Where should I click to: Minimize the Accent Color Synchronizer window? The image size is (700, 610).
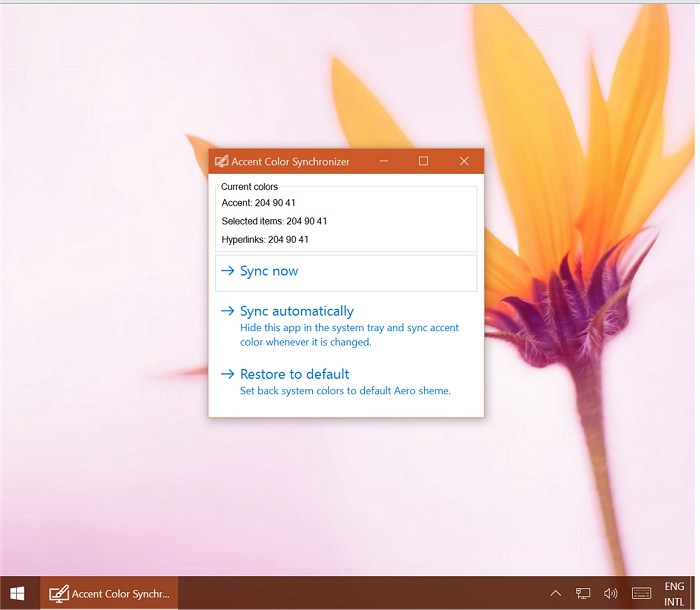tap(384, 161)
